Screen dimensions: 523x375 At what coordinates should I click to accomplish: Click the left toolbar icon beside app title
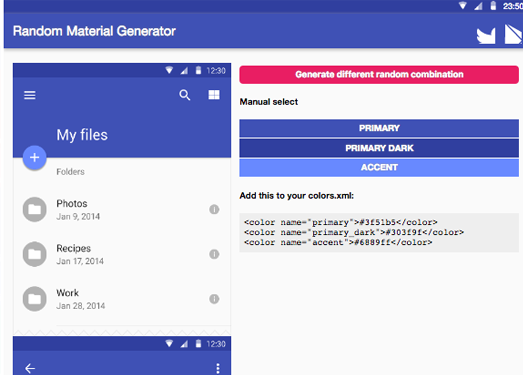pyautogui.click(x=486, y=36)
